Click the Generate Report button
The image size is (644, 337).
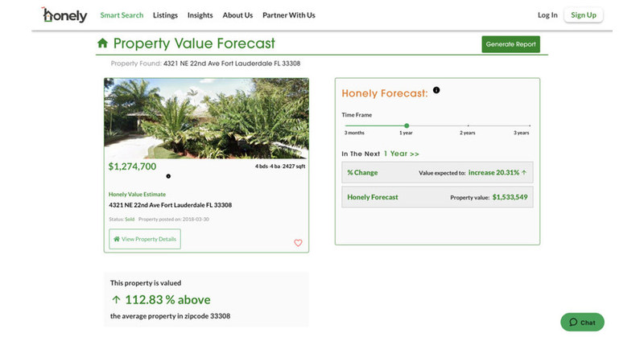pos(510,44)
